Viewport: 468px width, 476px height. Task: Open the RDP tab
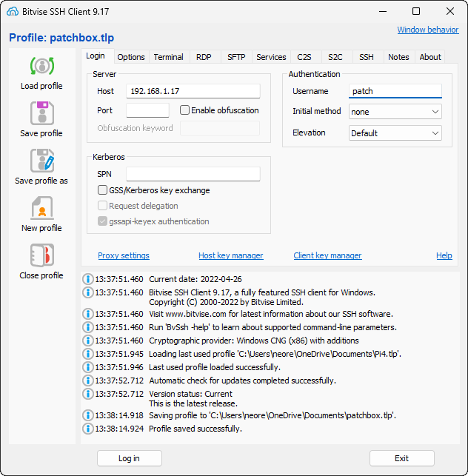coord(204,57)
